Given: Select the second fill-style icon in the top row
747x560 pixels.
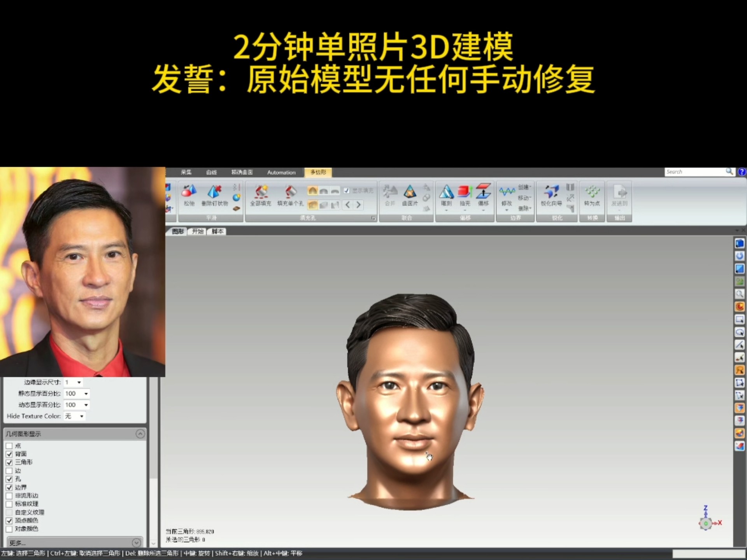Looking at the screenshot, I should [323, 191].
